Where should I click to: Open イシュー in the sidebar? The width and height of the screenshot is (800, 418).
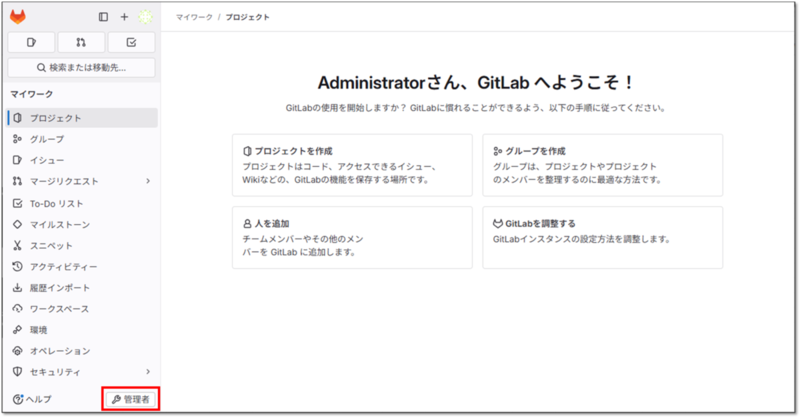click(x=83, y=160)
